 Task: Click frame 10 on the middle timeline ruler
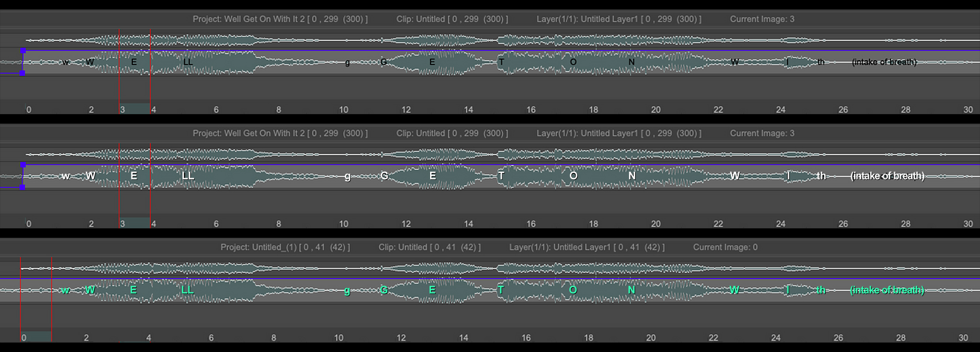click(343, 224)
